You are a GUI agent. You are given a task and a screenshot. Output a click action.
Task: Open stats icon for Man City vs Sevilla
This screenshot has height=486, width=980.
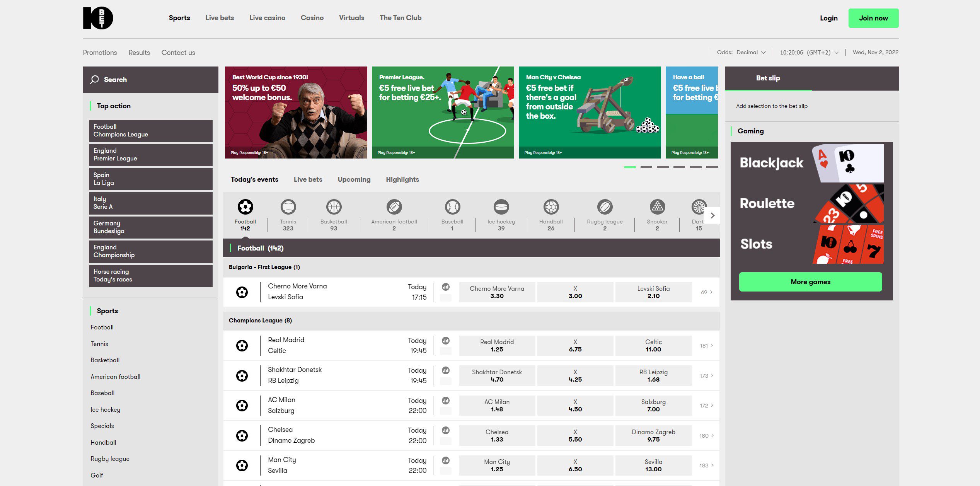point(446,460)
